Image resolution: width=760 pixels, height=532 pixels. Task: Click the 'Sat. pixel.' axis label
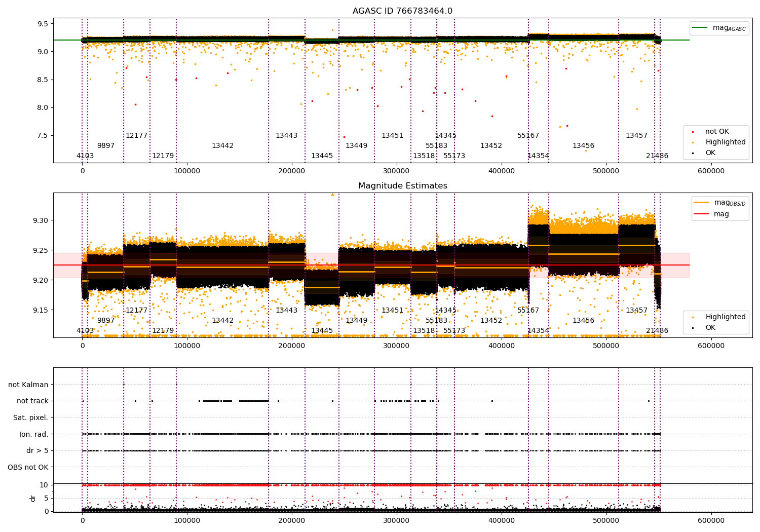click(31, 417)
